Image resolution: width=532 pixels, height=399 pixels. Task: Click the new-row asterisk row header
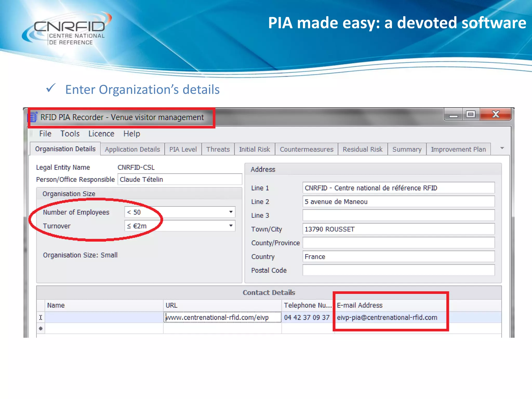[41, 329]
